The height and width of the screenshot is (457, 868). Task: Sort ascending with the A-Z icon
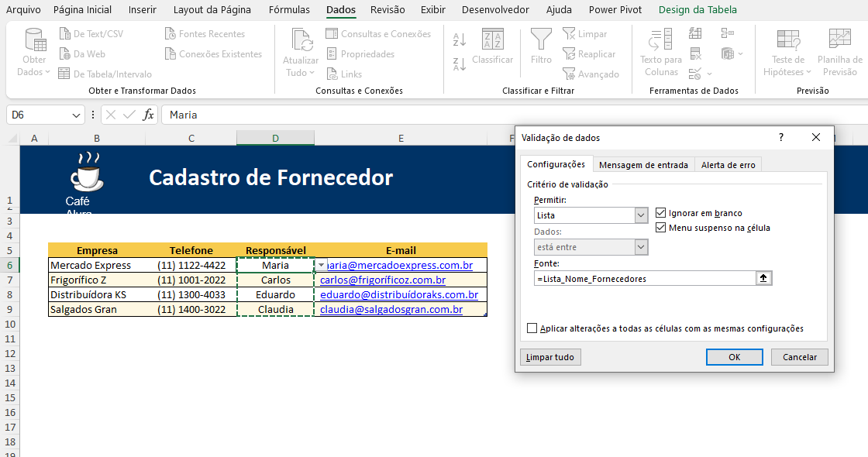(x=460, y=40)
